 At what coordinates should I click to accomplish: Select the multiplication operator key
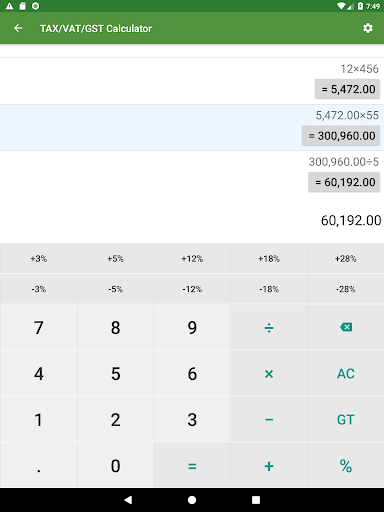[x=269, y=373]
